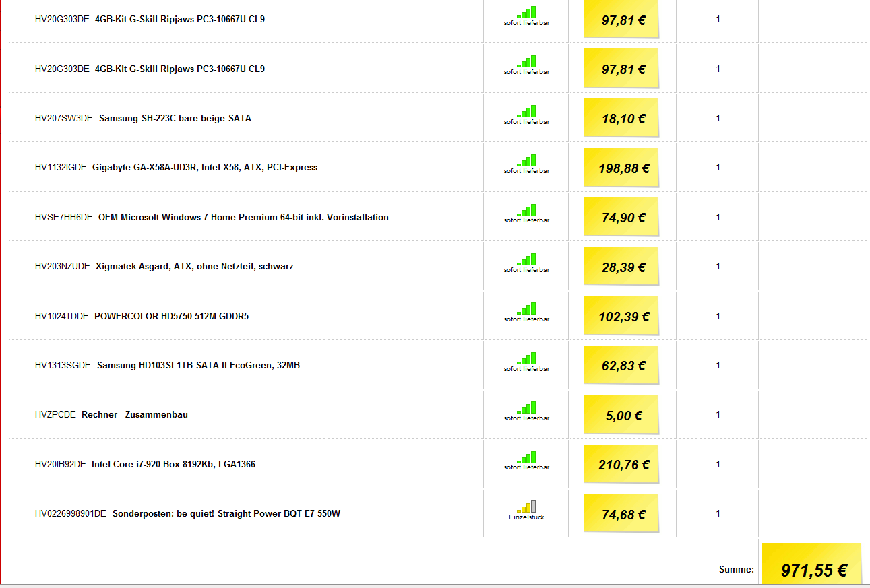Screen dimensions: 870x588
Task: Click the 18,10 € price tag
Action: tap(621, 119)
